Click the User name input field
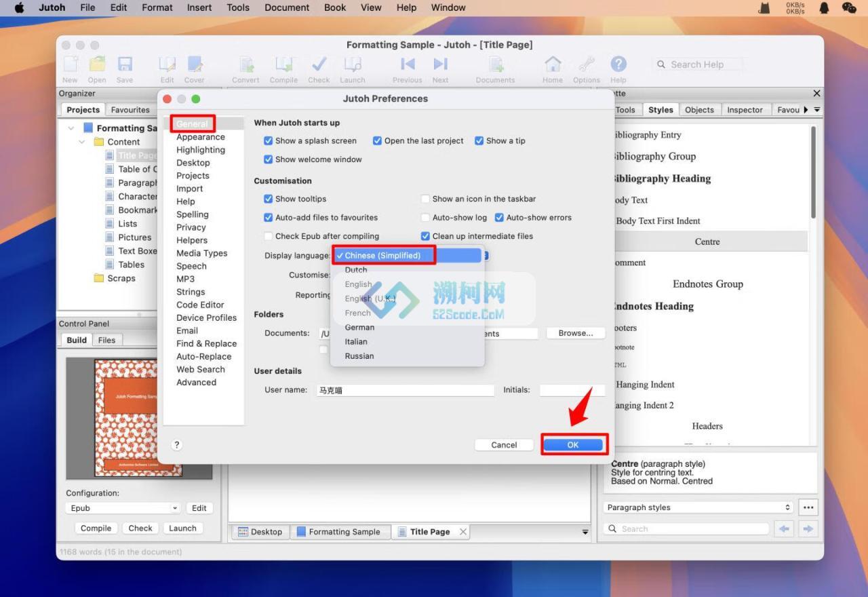 406,390
